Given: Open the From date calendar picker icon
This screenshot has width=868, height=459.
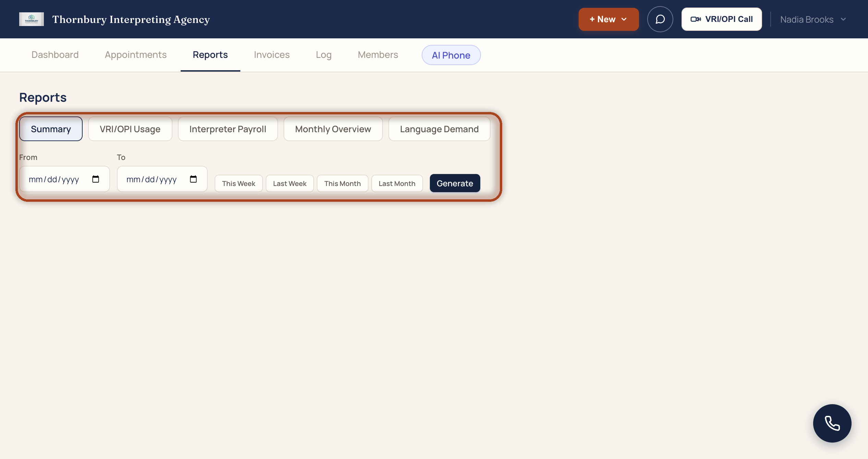Looking at the screenshot, I should click(x=96, y=179).
